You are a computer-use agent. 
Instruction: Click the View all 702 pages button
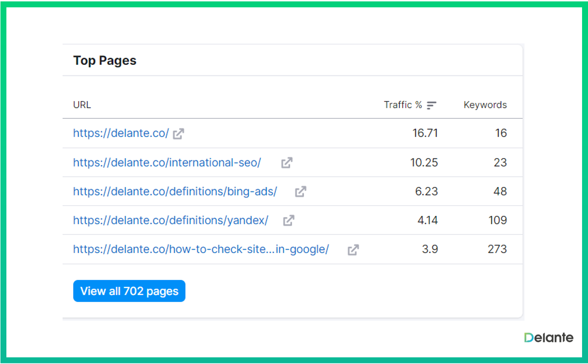(129, 291)
